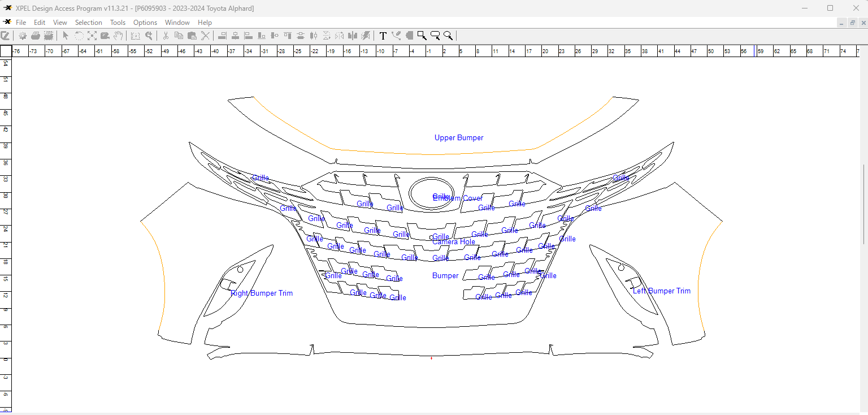Screen dimensions: 868x415
Task: Click the inner document minimize button
Action: (842, 23)
